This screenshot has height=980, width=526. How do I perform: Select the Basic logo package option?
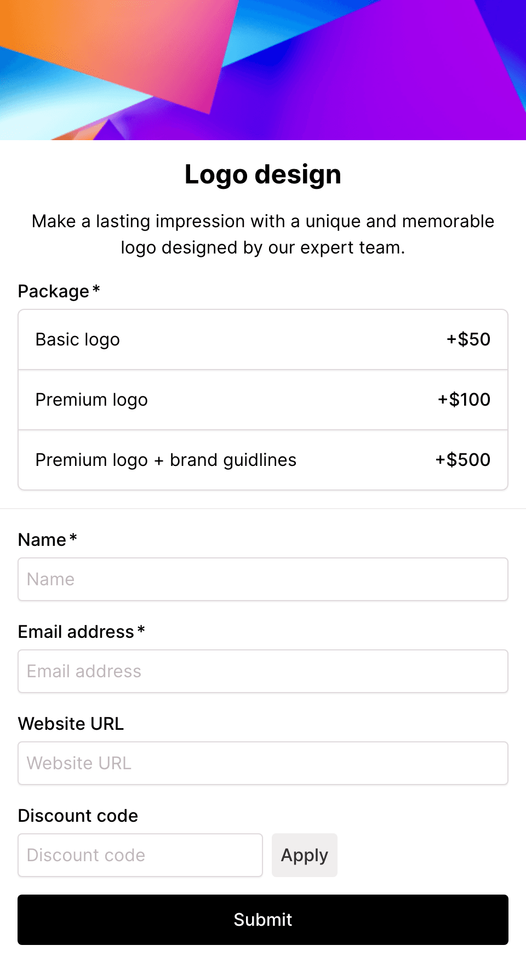click(x=263, y=339)
